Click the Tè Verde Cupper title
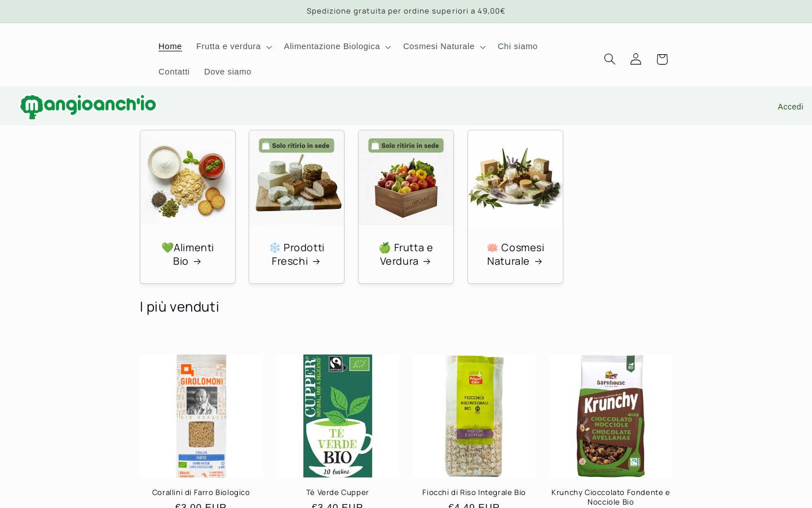Viewport: 812px width, 508px height. [338, 492]
